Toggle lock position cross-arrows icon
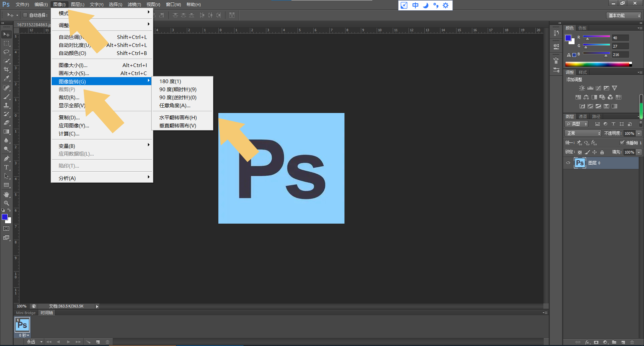 click(x=595, y=152)
